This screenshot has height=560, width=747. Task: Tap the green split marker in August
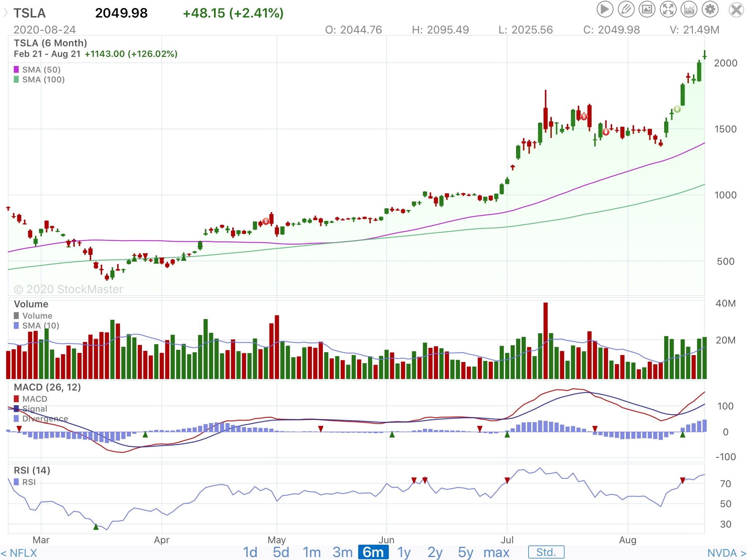tap(677, 109)
